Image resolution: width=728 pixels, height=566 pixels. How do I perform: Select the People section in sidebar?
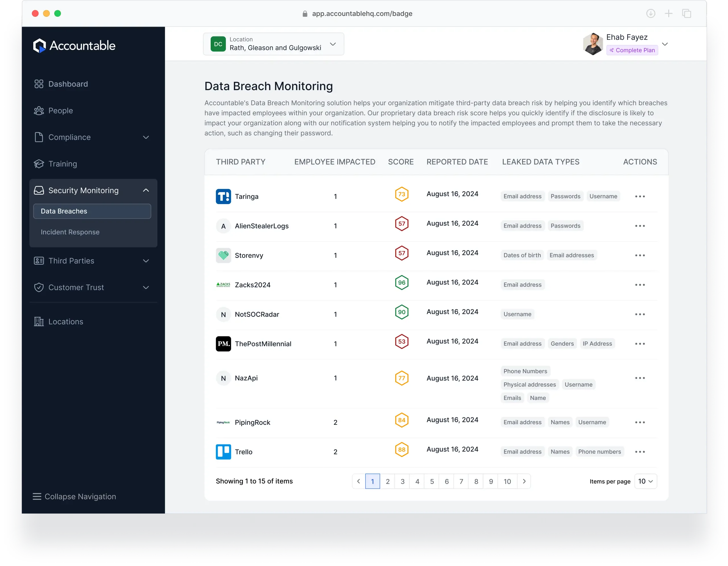click(61, 110)
